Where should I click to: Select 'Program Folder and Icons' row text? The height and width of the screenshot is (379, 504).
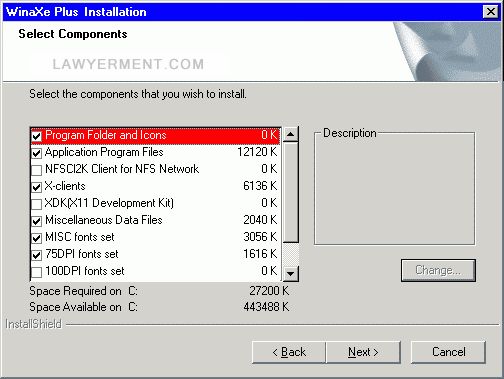[106, 135]
